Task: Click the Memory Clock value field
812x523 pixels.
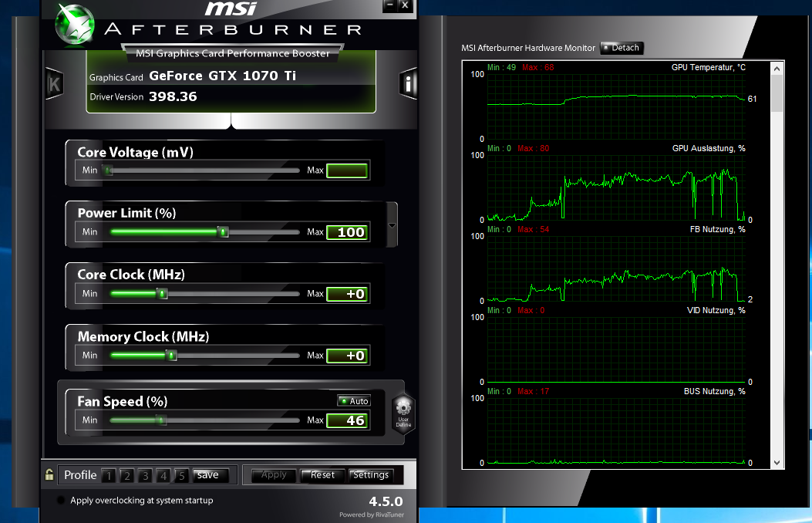Action: tap(348, 356)
